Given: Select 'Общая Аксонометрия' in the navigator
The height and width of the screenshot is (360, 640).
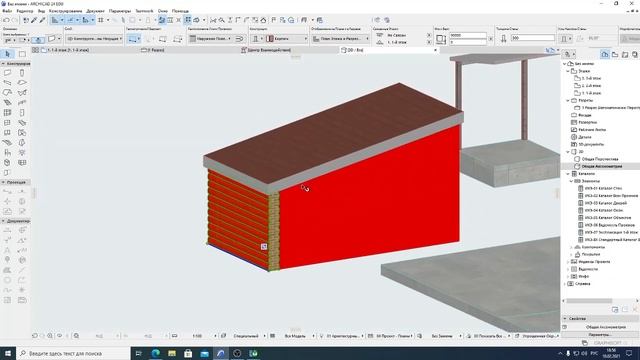Looking at the screenshot, I should (602, 167).
